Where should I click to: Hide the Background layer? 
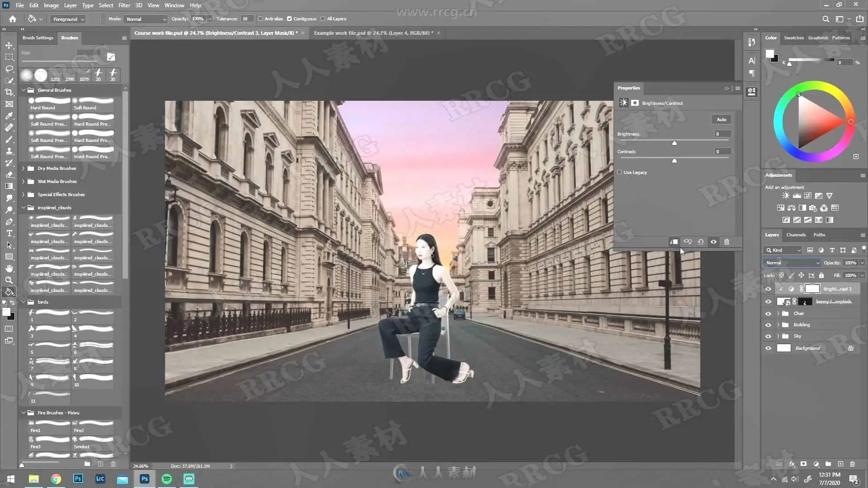coord(768,348)
